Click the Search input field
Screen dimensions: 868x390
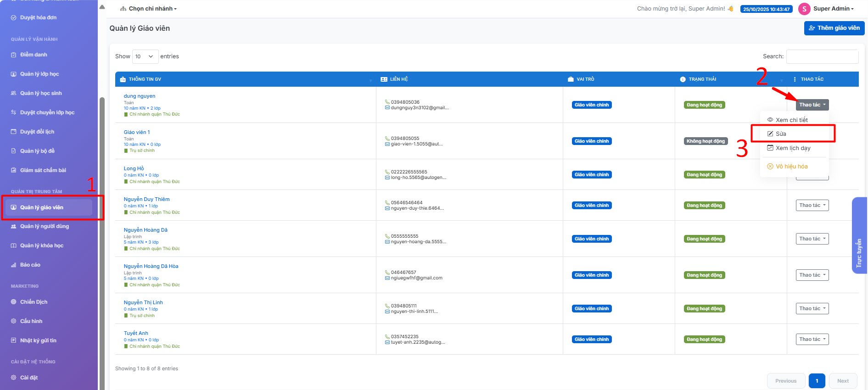pyautogui.click(x=822, y=56)
